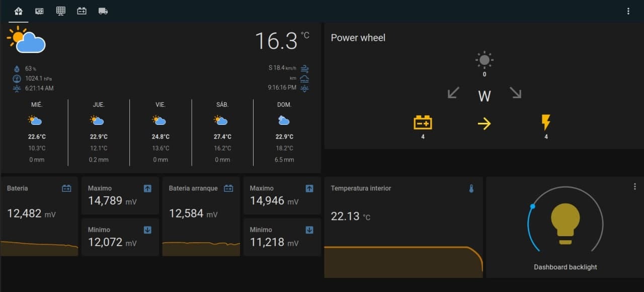Switch to the caravan view tab
Viewport: 644px width, 292px height.
(39, 11)
